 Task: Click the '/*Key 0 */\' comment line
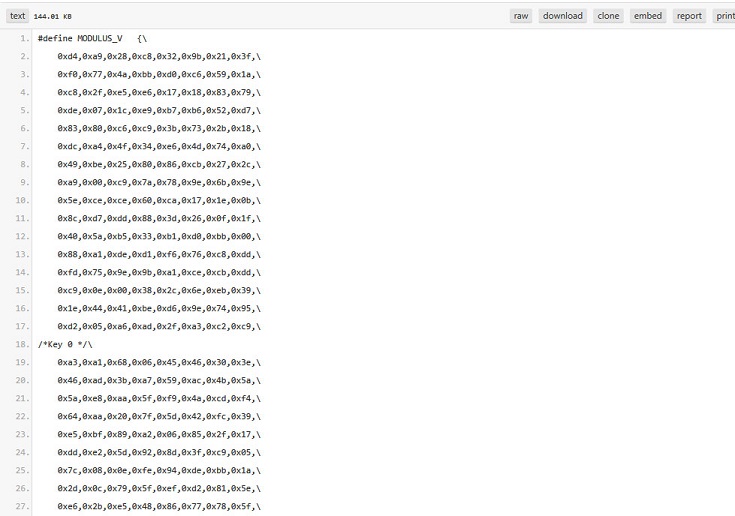(x=65, y=344)
